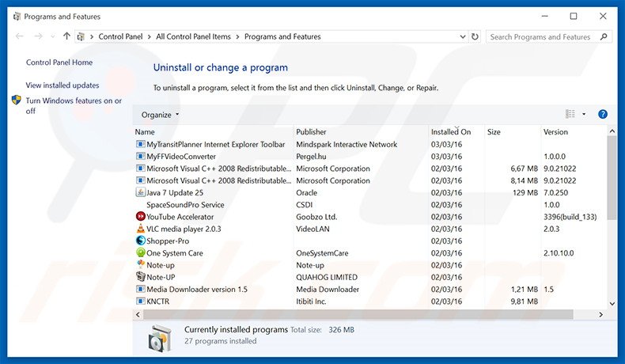Image resolution: width=625 pixels, height=364 pixels.
Task: Click the horizontal scrollbar thumb
Action: coord(358,315)
